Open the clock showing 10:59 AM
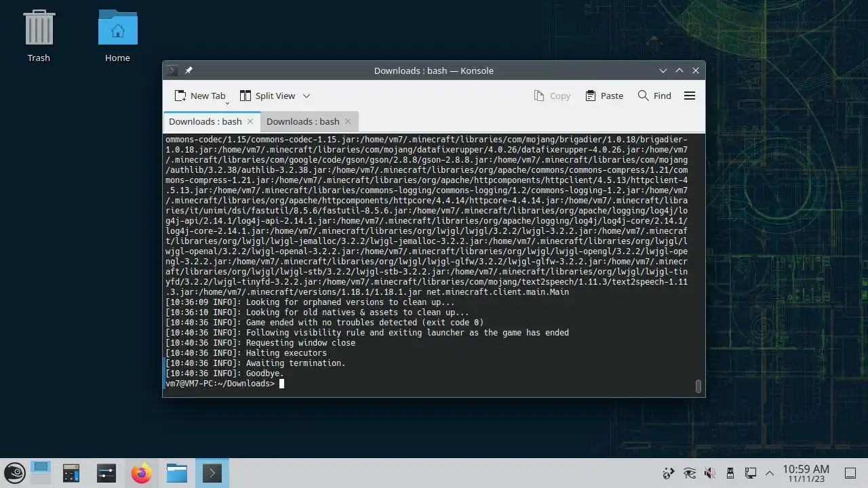868x488 pixels. click(806, 473)
